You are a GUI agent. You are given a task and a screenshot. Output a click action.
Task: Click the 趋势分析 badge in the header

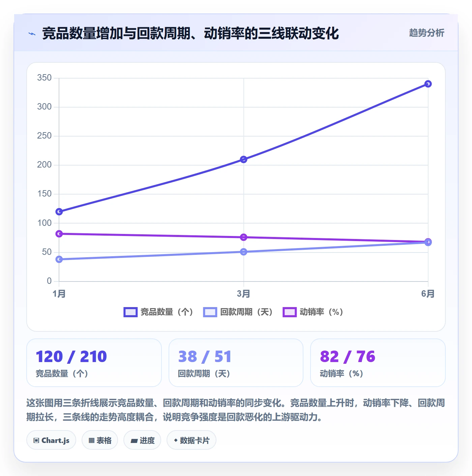tap(426, 33)
